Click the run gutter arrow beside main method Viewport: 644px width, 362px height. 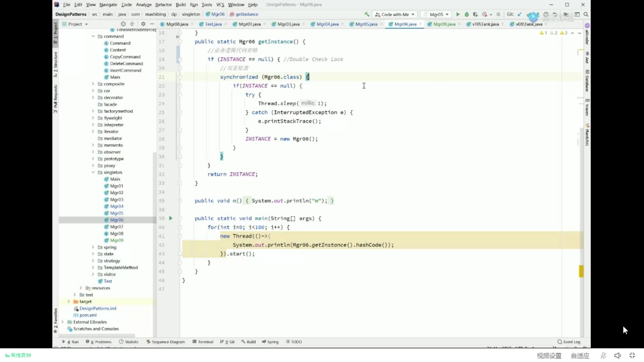coord(171,218)
